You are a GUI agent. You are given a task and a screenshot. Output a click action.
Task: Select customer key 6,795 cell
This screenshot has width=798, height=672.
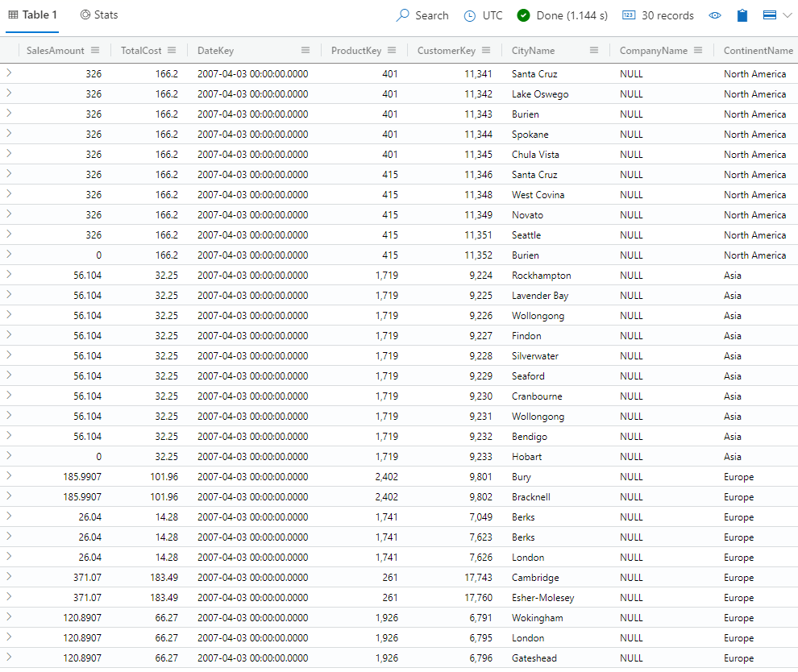pos(480,638)
